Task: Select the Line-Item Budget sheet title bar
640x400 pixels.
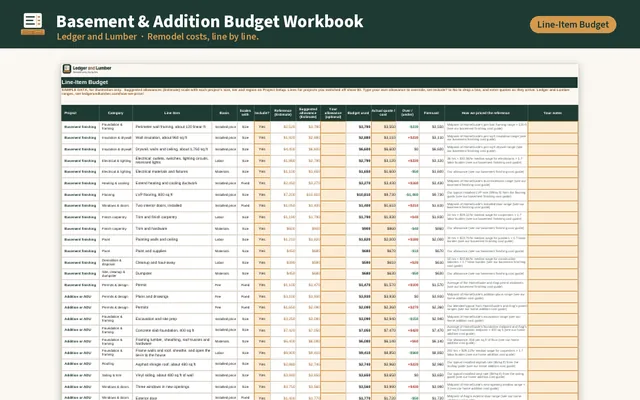Action: (319, 82)
